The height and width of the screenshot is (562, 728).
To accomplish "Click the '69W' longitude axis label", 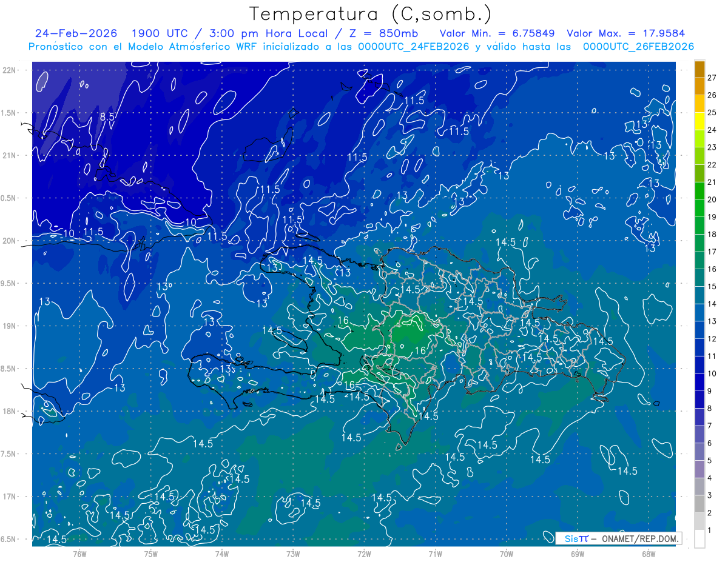I will click(578, 553).
